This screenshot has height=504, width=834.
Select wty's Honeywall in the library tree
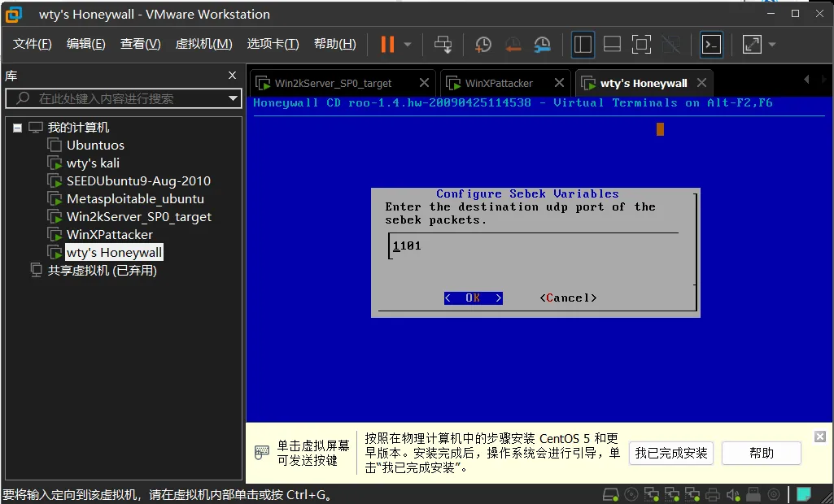(115, 253)
